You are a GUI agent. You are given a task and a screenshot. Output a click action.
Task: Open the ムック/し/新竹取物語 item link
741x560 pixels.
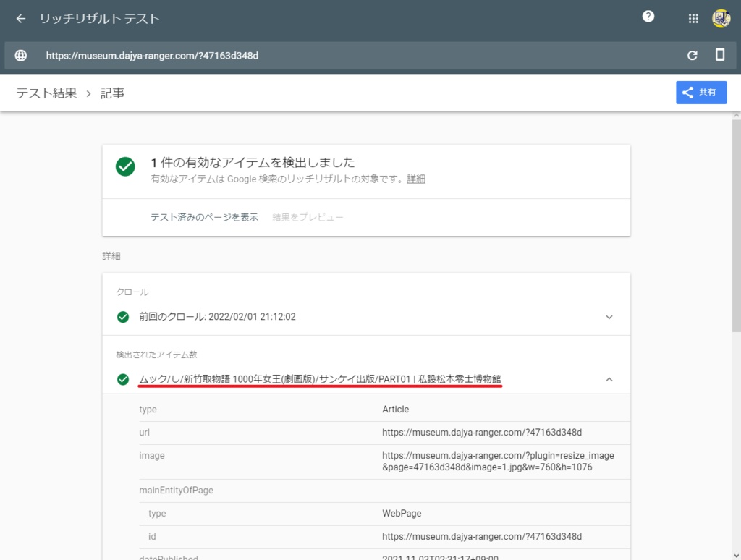tap(321, 378)
